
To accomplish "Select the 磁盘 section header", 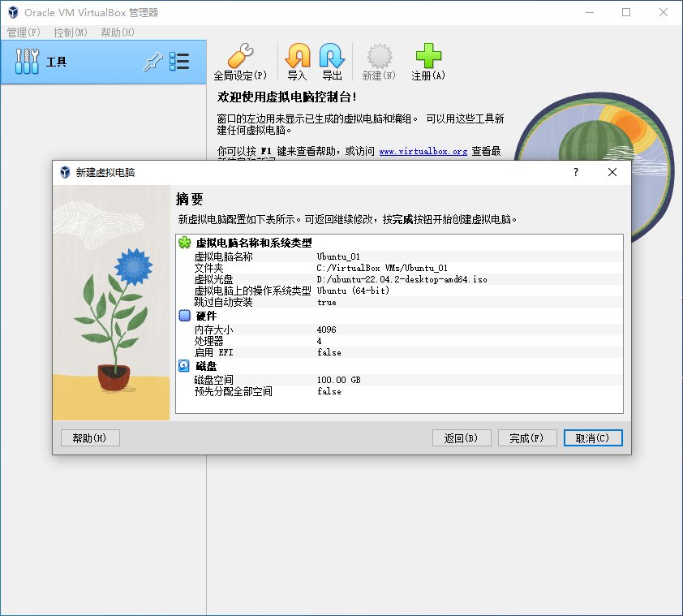I will [206, 366].
